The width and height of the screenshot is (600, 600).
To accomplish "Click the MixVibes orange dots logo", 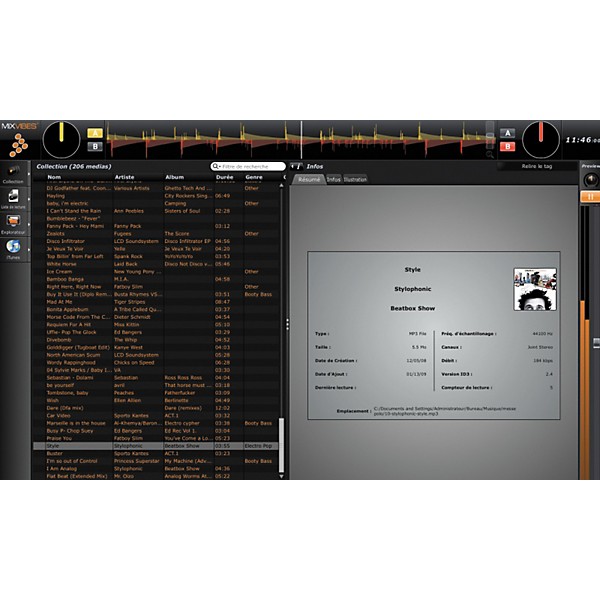I will pyautogui.click(x=19, y=145).
